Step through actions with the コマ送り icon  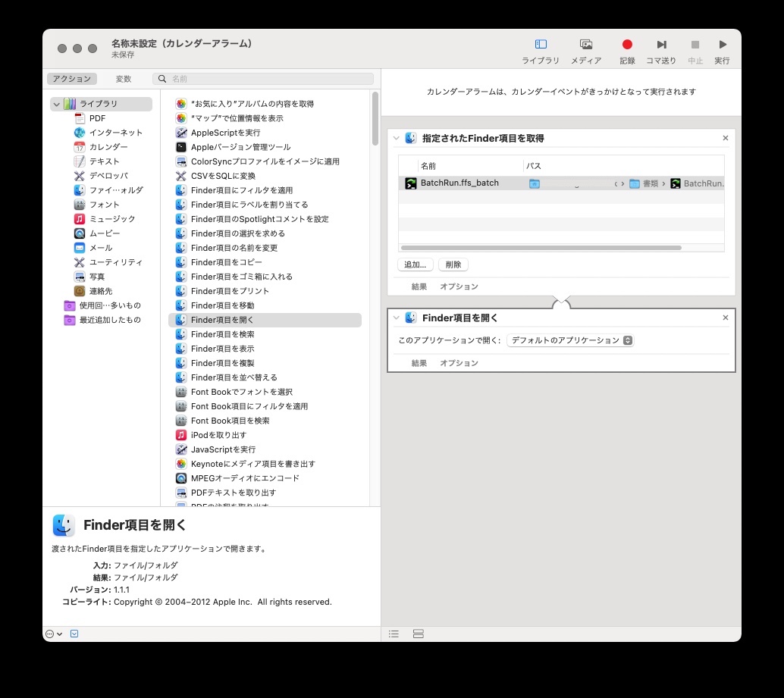[x=662, y=44]
